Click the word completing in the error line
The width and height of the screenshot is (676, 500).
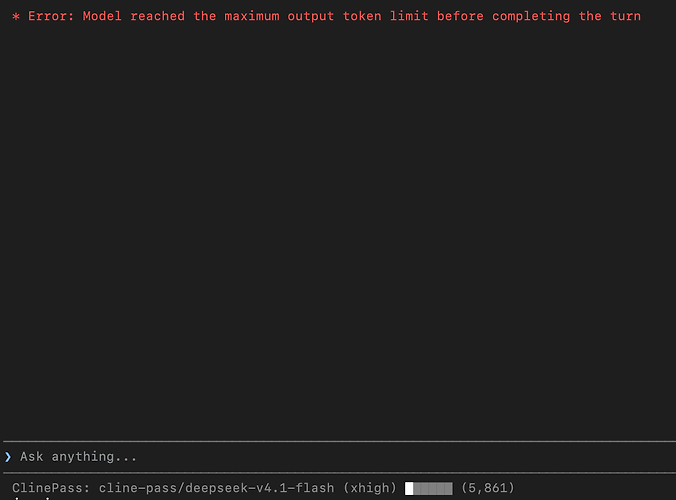[x=531, y=16]
